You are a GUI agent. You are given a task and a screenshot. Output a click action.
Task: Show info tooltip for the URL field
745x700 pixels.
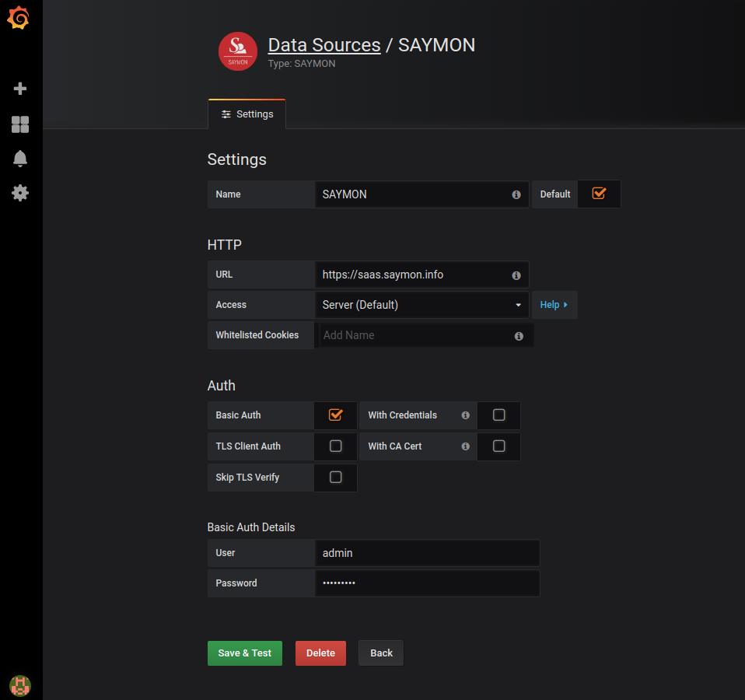pyautogui.click(x=516, y=275)
